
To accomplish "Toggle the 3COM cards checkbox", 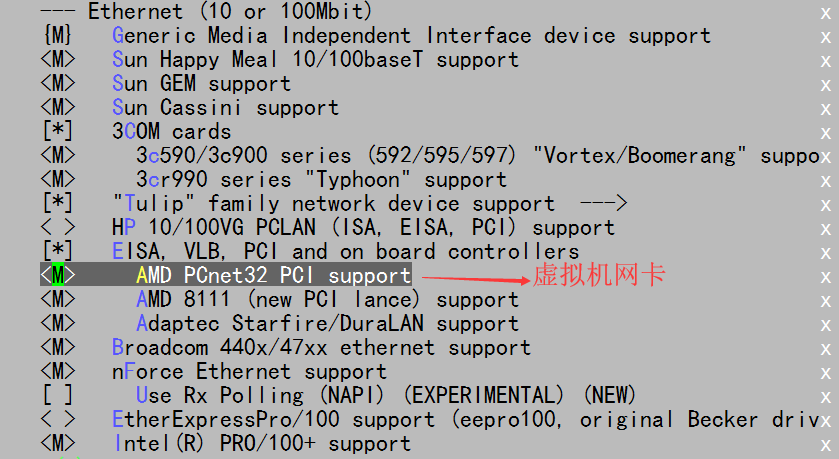I will click(x=58, y=131).
